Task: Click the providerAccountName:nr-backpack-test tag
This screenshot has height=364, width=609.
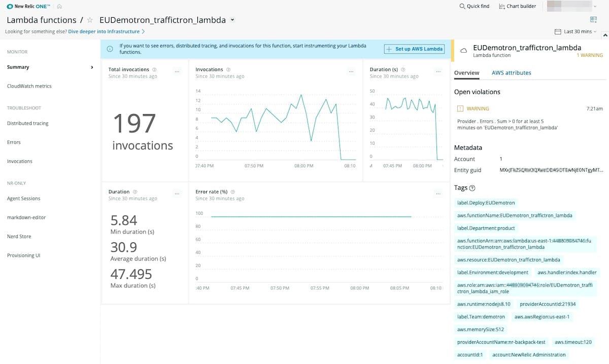Action: (501, 342)
